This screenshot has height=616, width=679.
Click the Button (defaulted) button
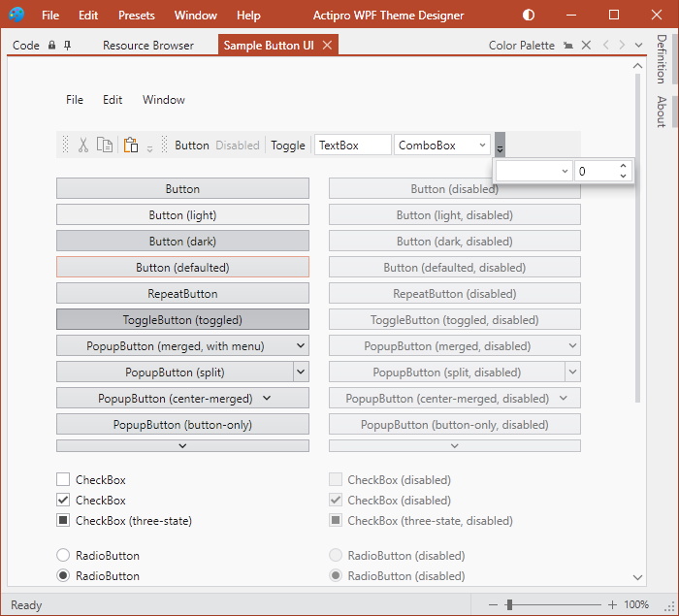pyautogui.click(x=182, y=268)
